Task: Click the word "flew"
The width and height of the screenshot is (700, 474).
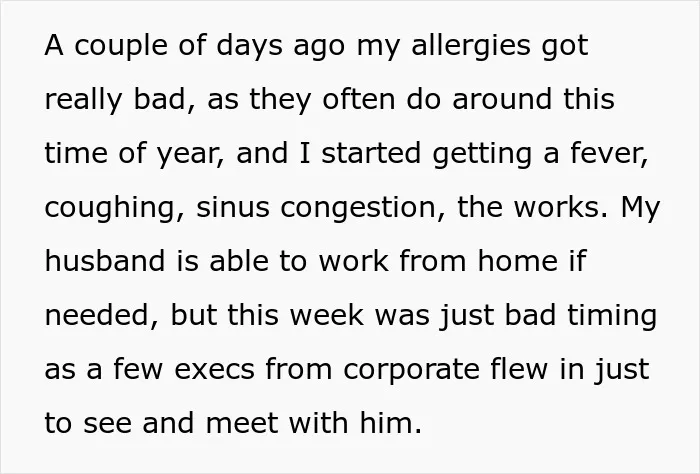Action: (519, 369)
